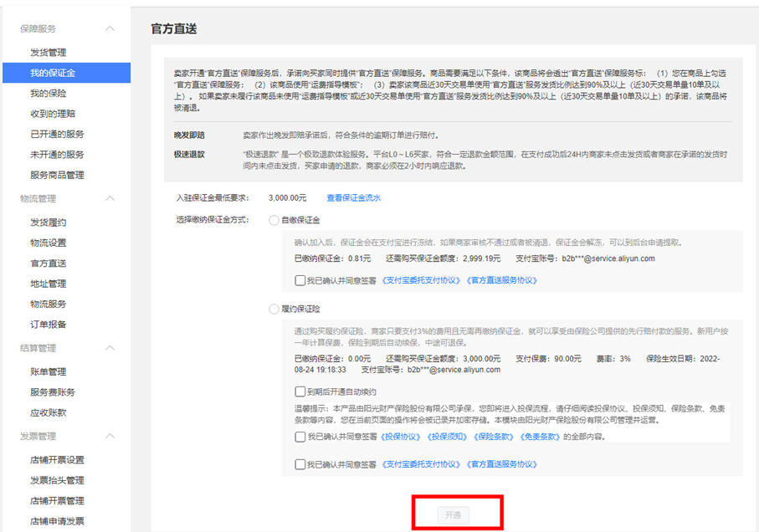
Task: Tick agreement checkbox beside 《投保协议》
Action: 300,437
